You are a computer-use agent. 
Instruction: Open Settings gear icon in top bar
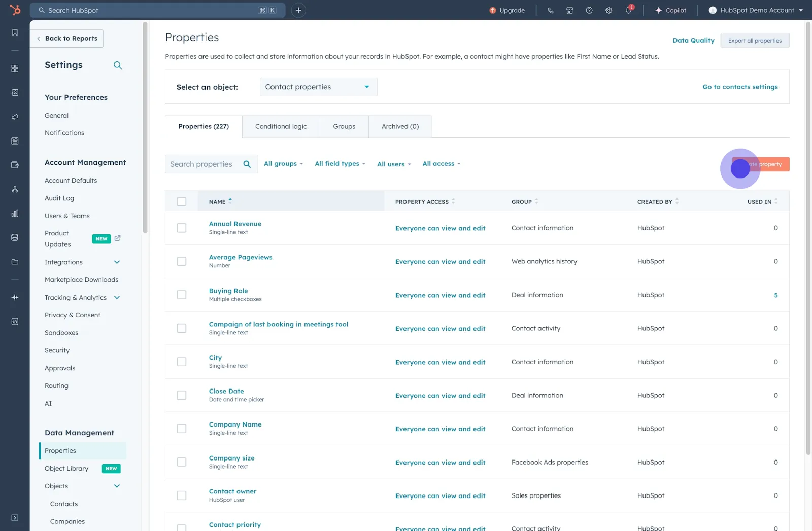(608, 10)
